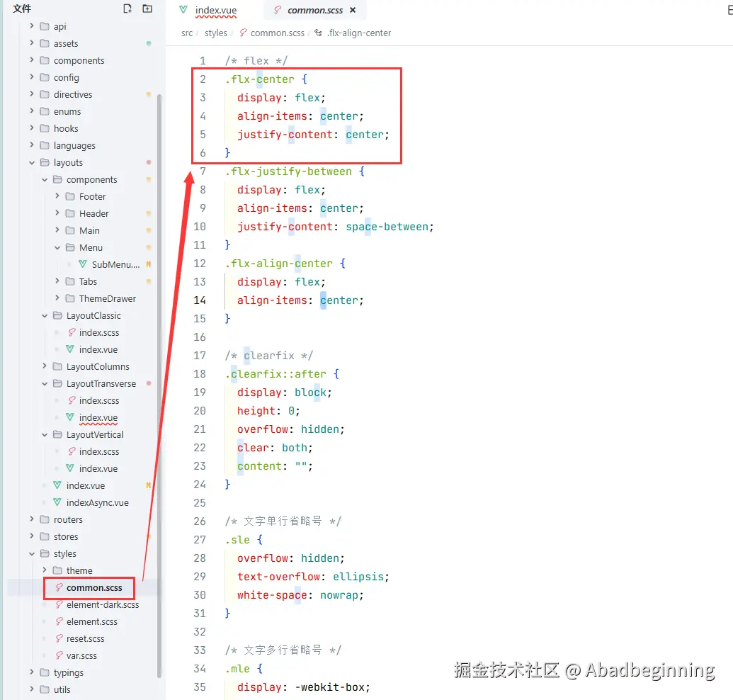This screenshot has width=733, height=700.
Task: Switch to the index.vue editor tab
Action: point(215,10)
